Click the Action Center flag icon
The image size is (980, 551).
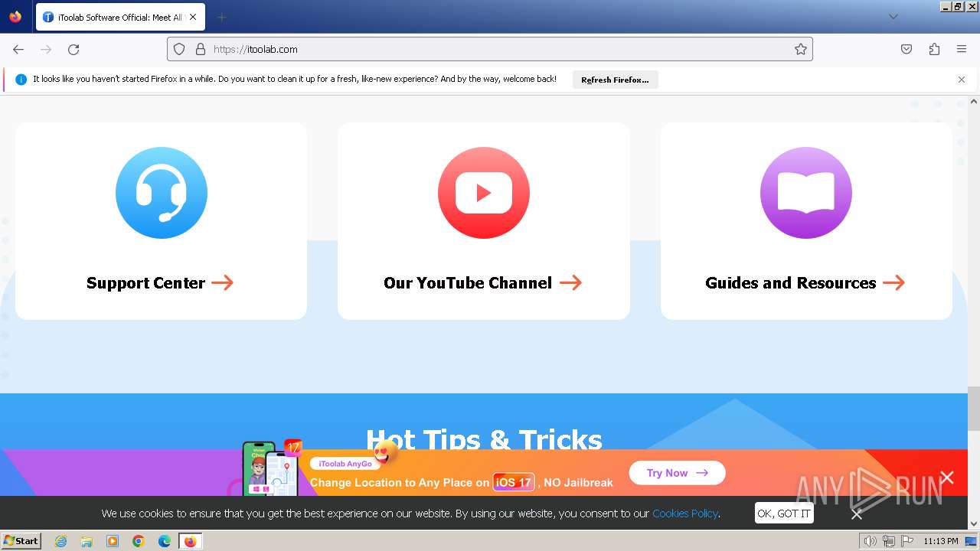(907, 541)
